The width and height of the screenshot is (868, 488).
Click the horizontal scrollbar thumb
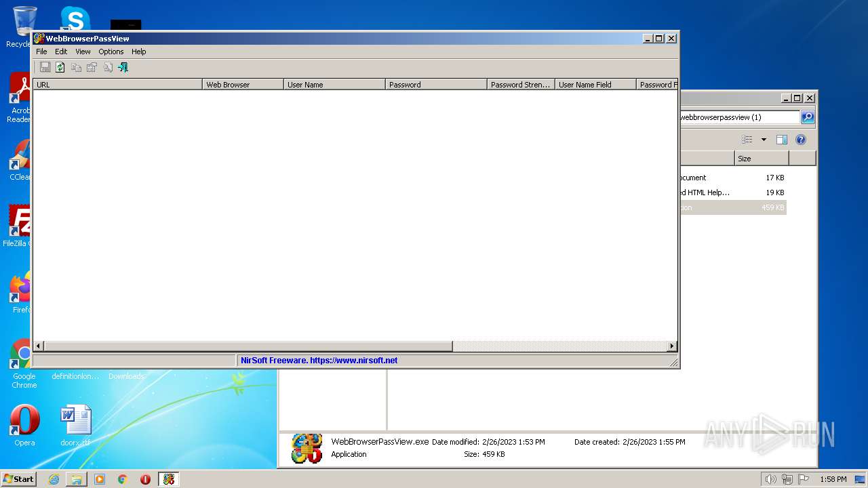click(248, 346)
